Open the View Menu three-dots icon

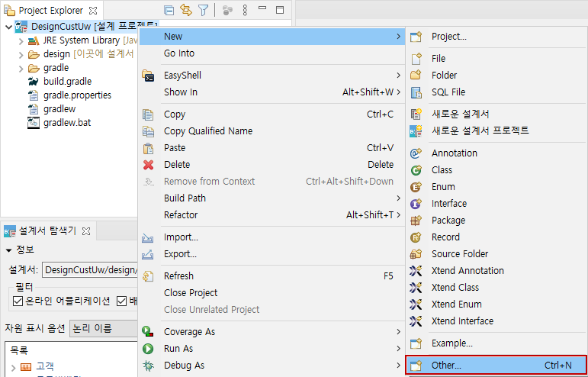pyautogui.click(x=245, y=11)
